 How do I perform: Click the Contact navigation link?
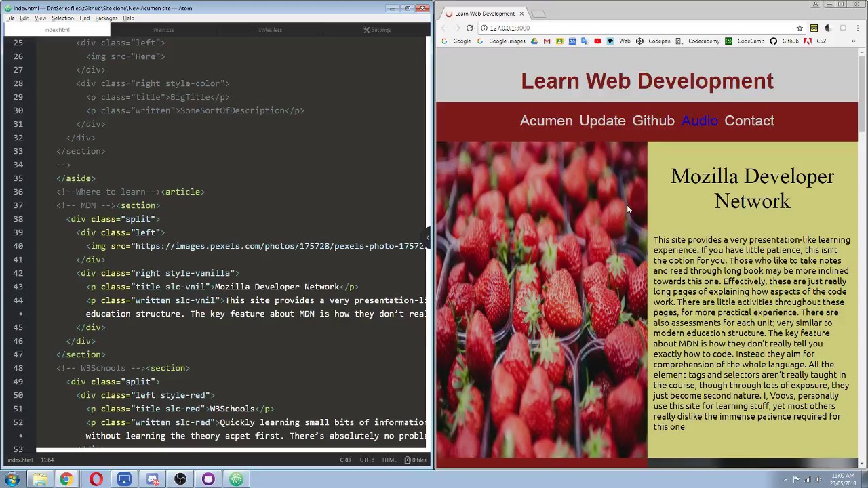[749, 121]
